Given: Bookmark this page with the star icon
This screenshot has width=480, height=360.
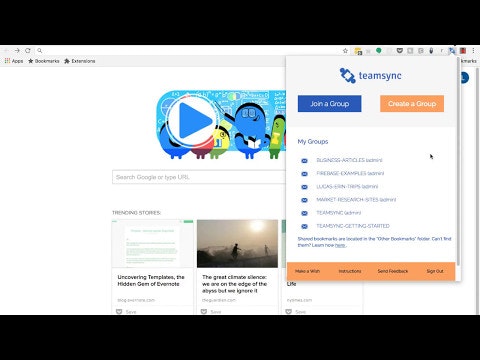Looking at the screenshot, I should pos(345,51).
